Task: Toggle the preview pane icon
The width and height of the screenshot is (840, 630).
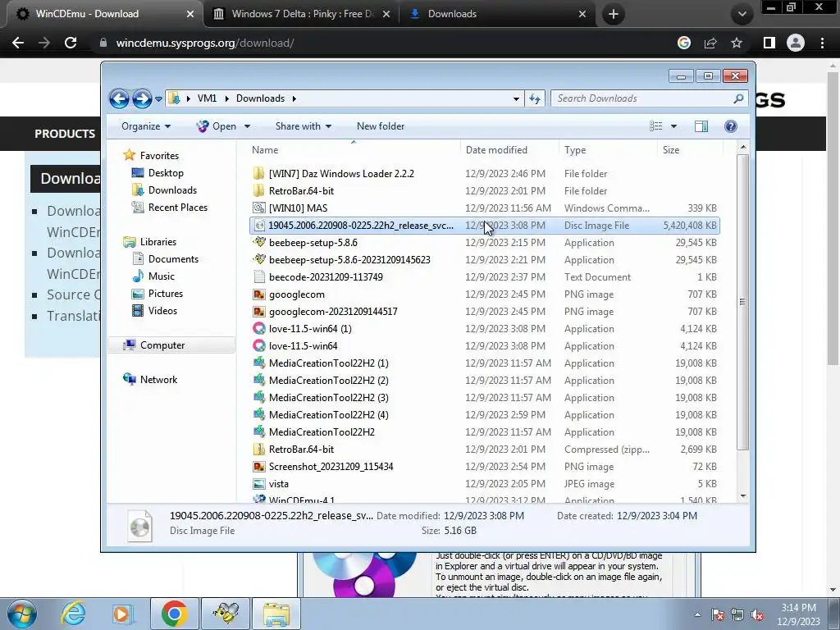Action: pyautogui.click(x=701, y=126)
